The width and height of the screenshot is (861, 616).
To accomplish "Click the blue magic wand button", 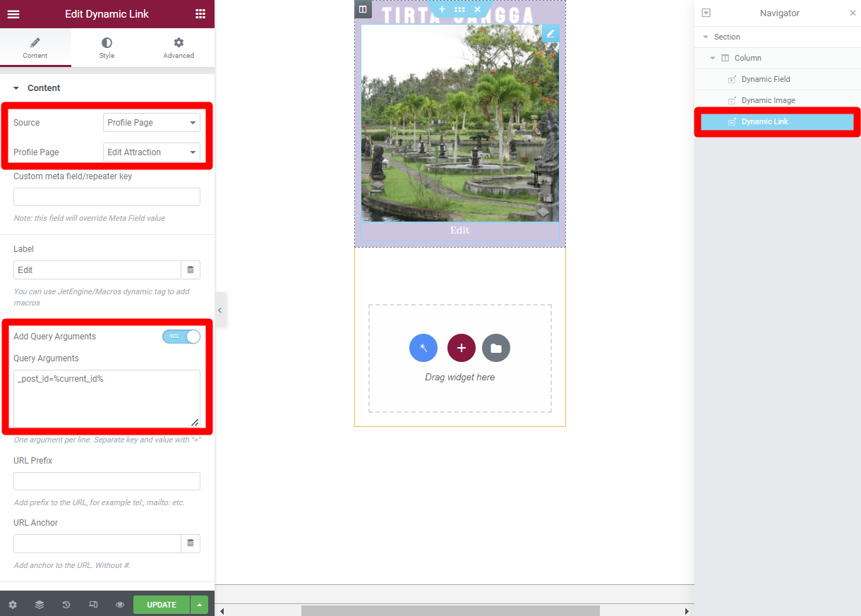I will [x=423, y=348].
